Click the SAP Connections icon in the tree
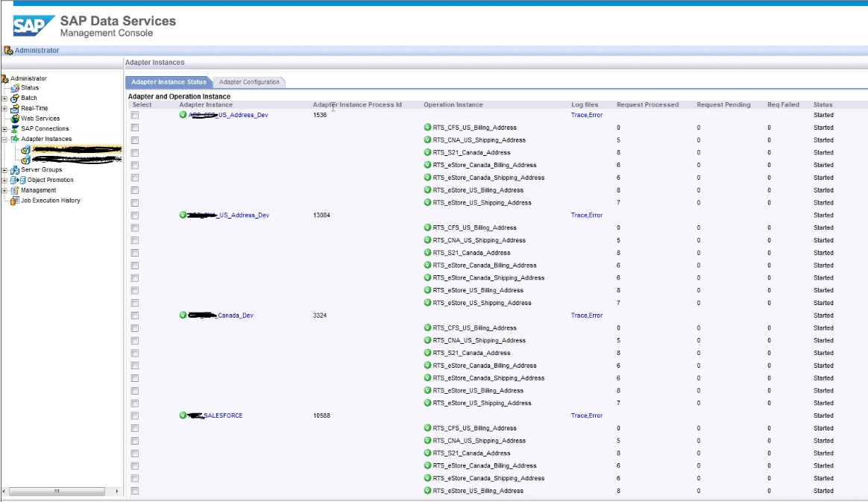The image size is (868, 502). (15, 129)
